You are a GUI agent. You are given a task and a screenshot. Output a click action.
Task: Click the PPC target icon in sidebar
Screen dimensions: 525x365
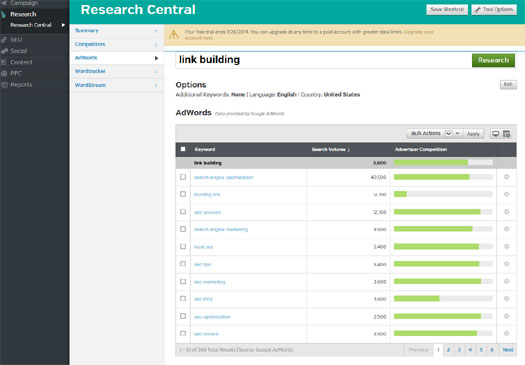pos(4,73)
